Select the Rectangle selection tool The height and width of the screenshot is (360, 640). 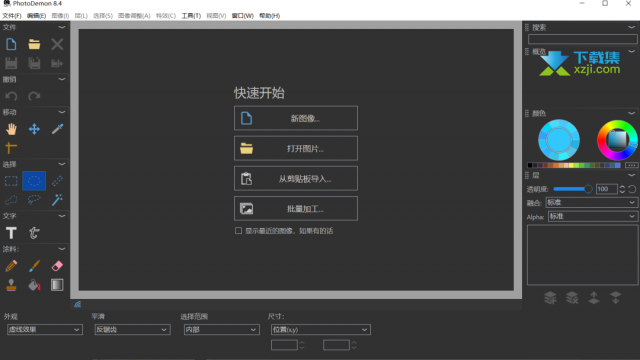(x=11, y=181)
